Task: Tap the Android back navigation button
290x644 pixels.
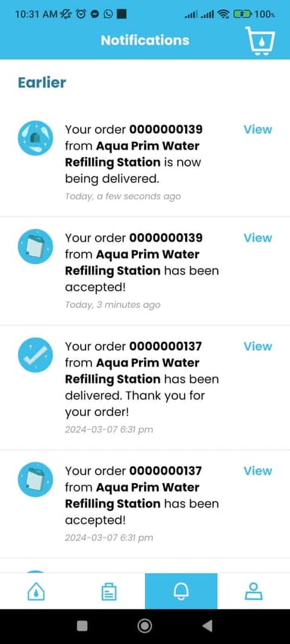Action: (208, 626)
